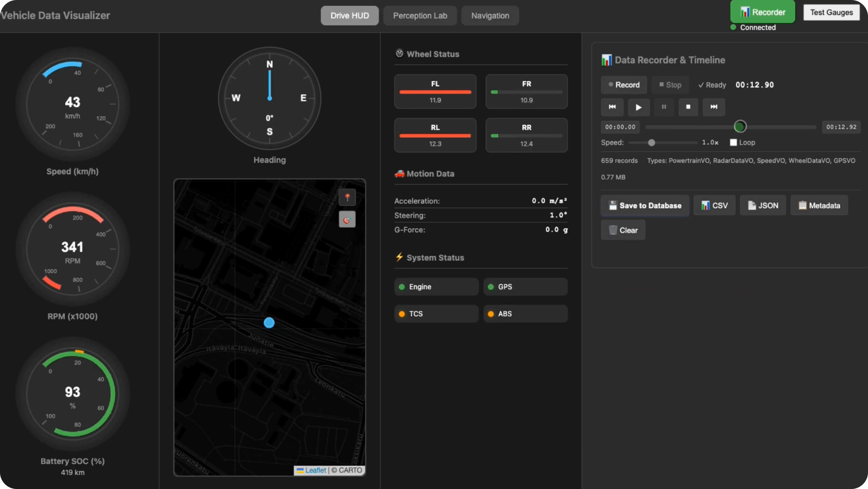Play the recorded timeline
Screen dimensions: 868x489
tap(638, 107)
